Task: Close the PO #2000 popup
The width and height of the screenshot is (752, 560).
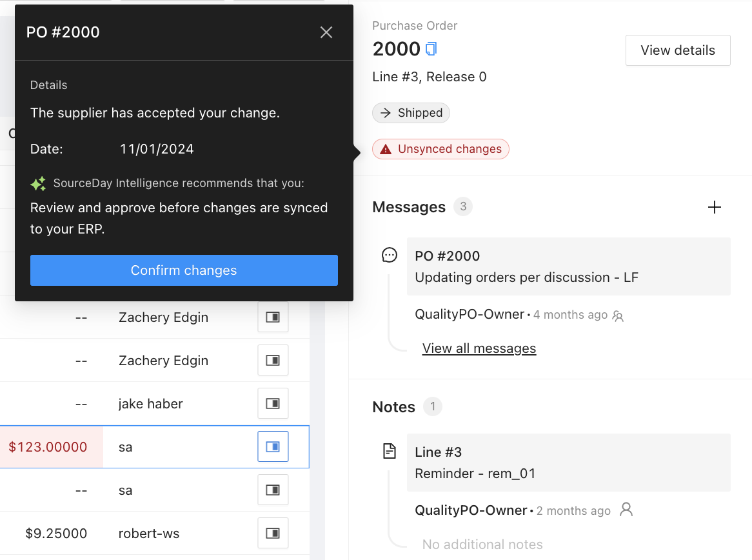Action: click(326, 32)
